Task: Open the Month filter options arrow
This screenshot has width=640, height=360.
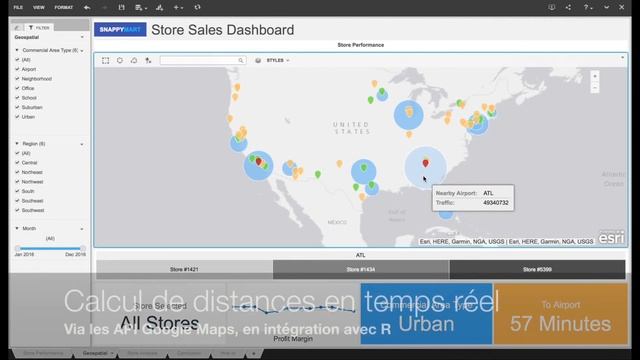Action: click(x=82, y=229)
